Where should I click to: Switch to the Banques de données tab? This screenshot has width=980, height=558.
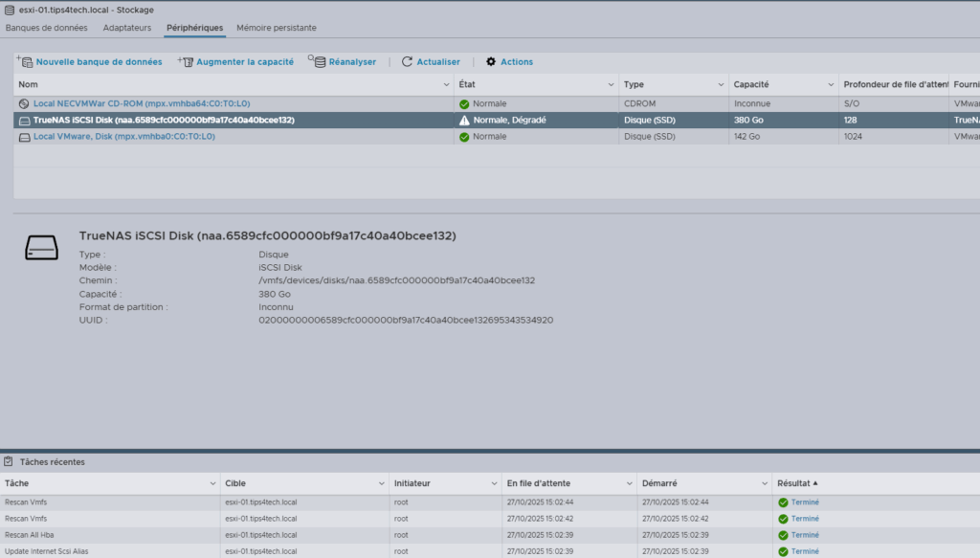[x=47, y=28]
